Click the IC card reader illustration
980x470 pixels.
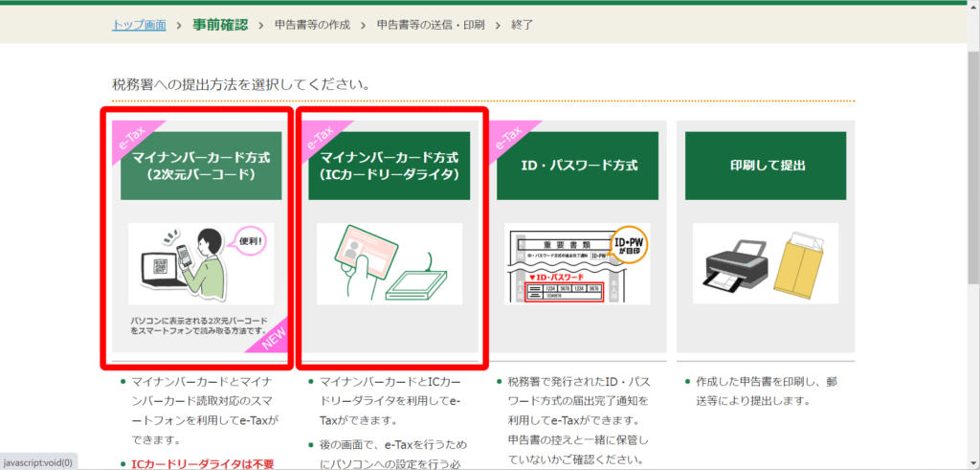pos(390,264)
